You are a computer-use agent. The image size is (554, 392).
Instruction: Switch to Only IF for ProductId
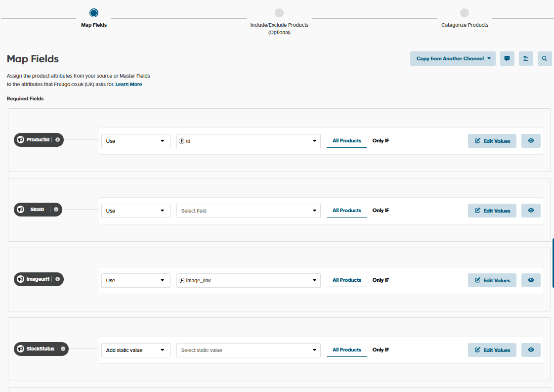coord(381,141)
